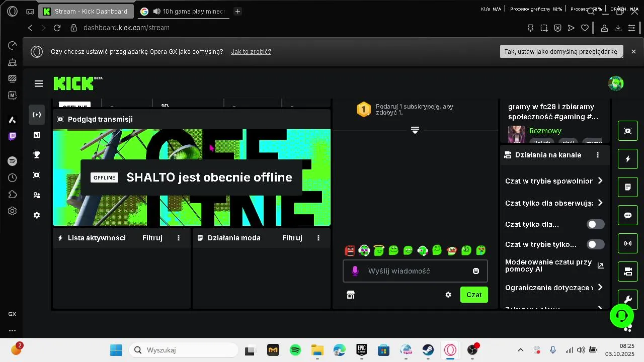Viewport: 644px width, 362px height.
Task: Open the wrench tools panel on right rail
Action: (628, 300)
